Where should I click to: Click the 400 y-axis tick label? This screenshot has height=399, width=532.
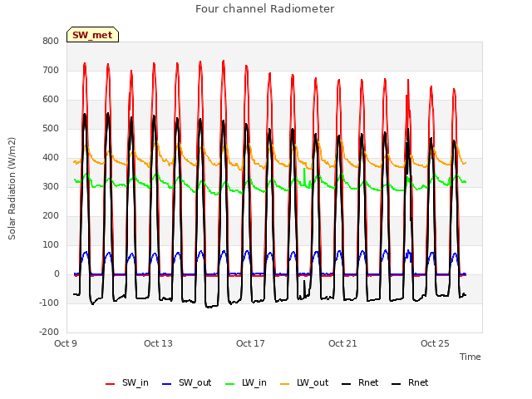click(51, 157)
